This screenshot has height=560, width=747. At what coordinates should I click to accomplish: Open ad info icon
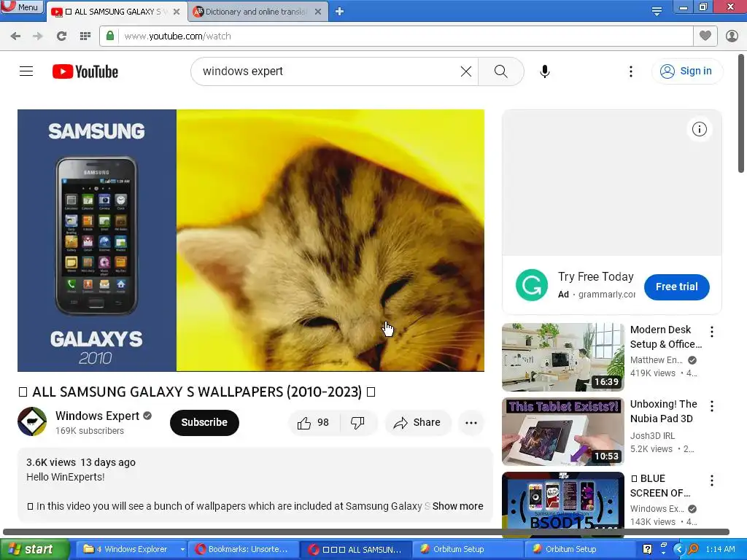coord(700,129)
